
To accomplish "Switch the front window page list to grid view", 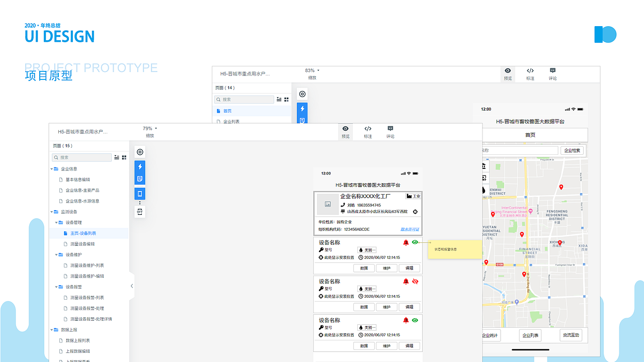I will pyautogui.click(x=124, y=157).
